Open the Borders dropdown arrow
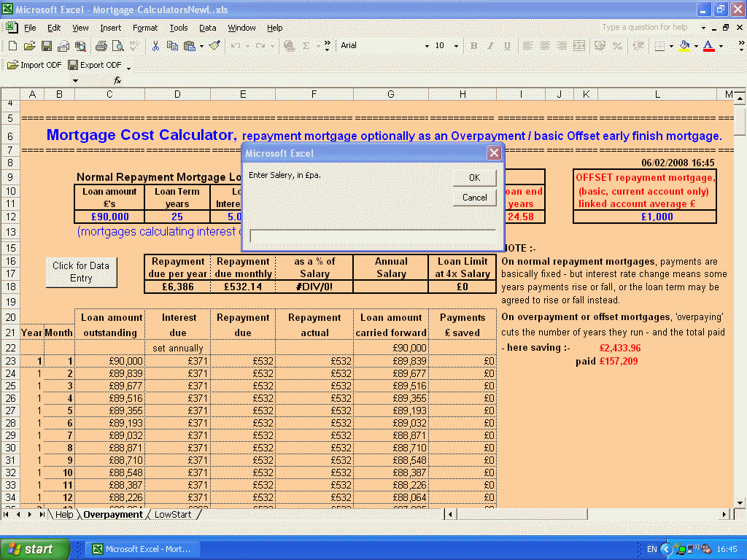Viewport: 747px width, 560px height. [x=671, y=46]
